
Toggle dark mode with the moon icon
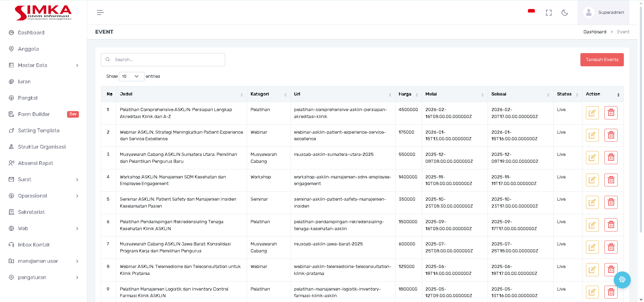565,12
